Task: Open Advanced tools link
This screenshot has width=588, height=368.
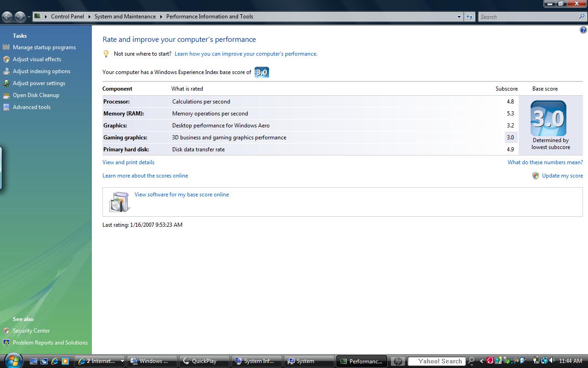Action: coord(32,107)
